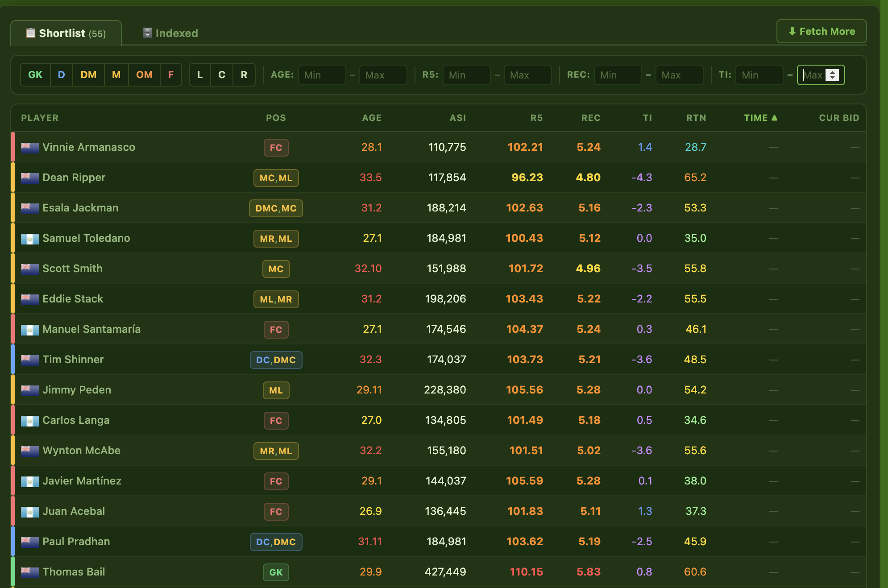Viewport: 888px width, 588px height.
Task: Click Thomas Bail's country flag
Action: tap(30, 572)
